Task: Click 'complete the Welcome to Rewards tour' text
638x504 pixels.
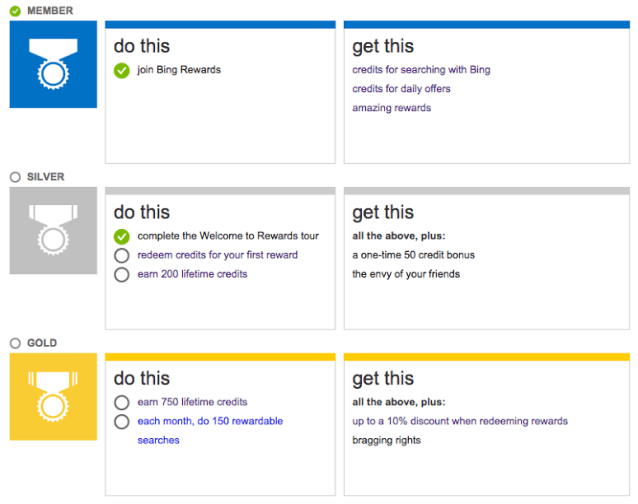Action: point(228,236)
